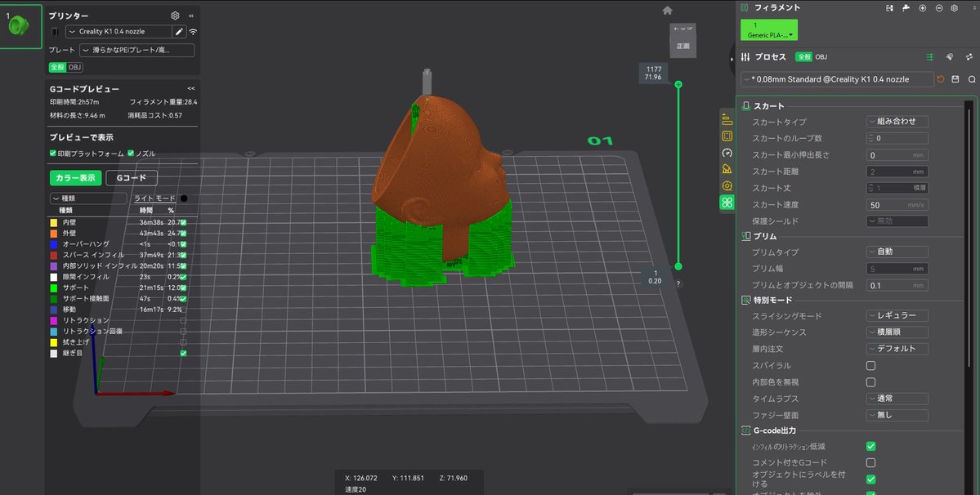Open 0.08mm Standard process preset dropdown

[837, 79]
